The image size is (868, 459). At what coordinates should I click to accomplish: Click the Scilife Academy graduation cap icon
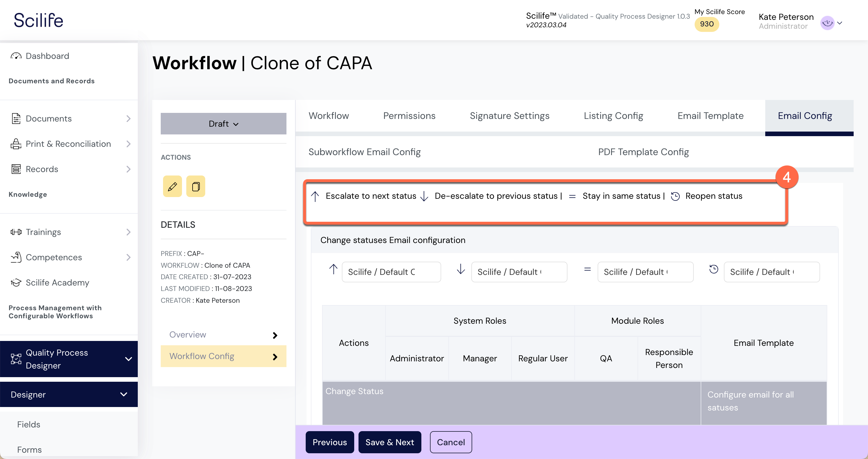coord(16,283)
